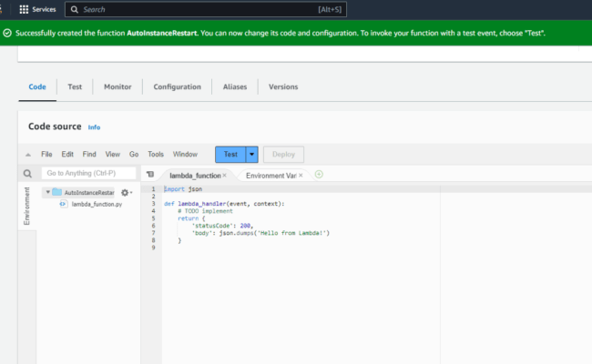Click the blue Test button
The image size is (592, 364).
(230, 155)
